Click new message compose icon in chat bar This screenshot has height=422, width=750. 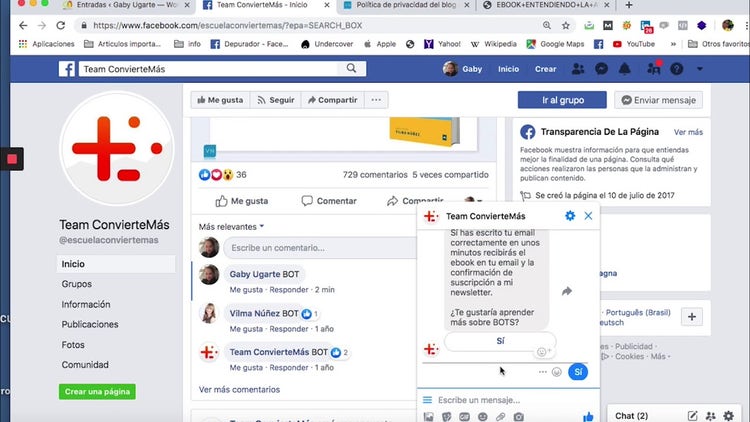692,416
